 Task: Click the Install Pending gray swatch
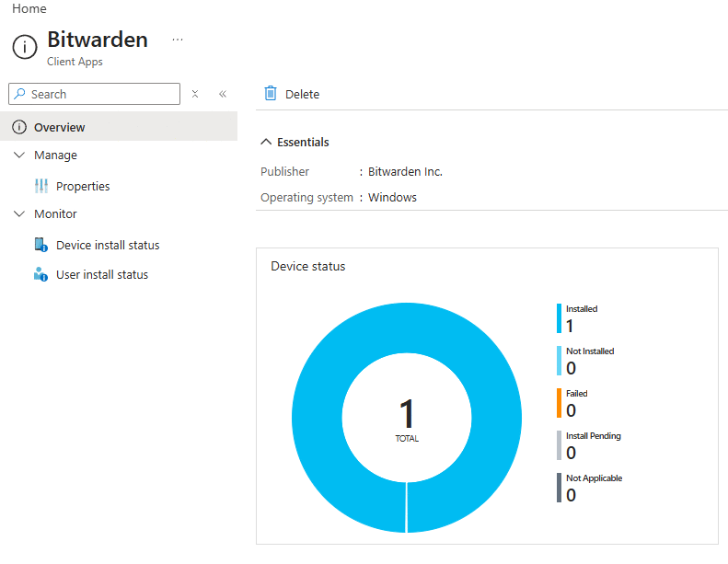(559, 444)
